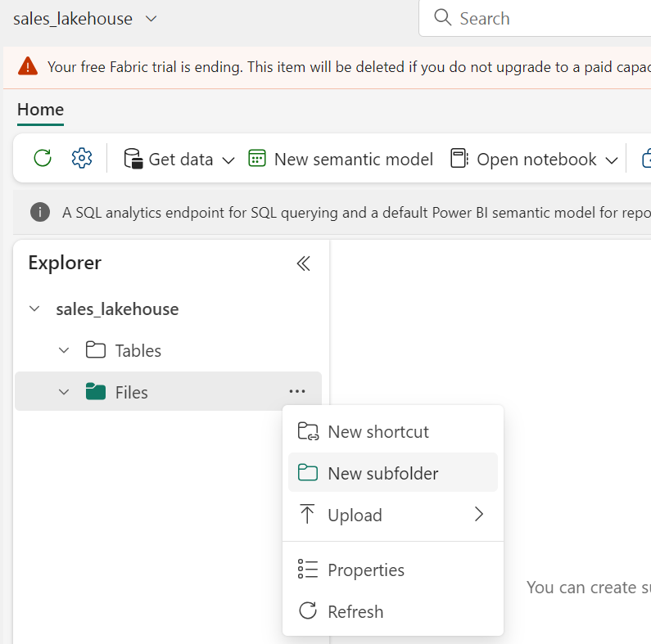Viewport: 651px width, 644px height.
Task: Select Refresh in the context menu
Action: click(393, 611)
